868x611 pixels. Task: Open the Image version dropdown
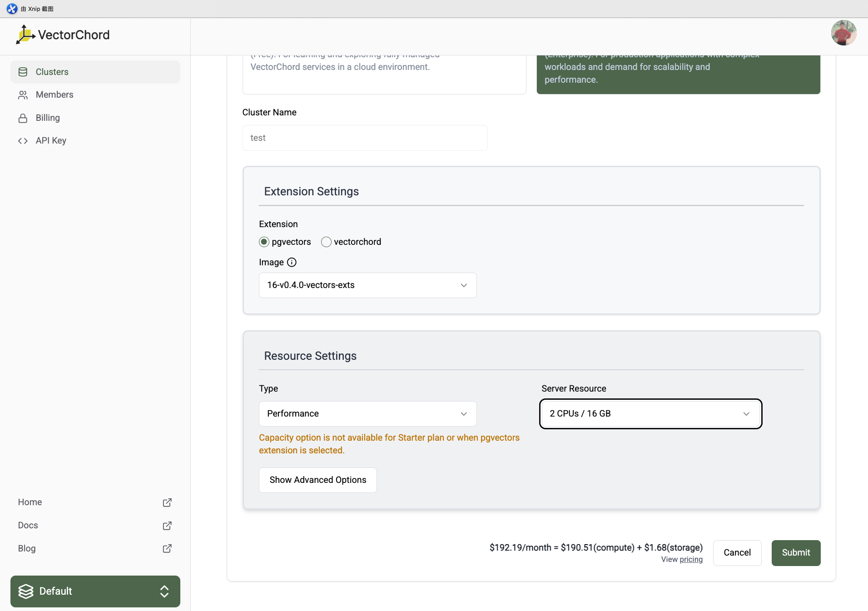tap(367, 285)
